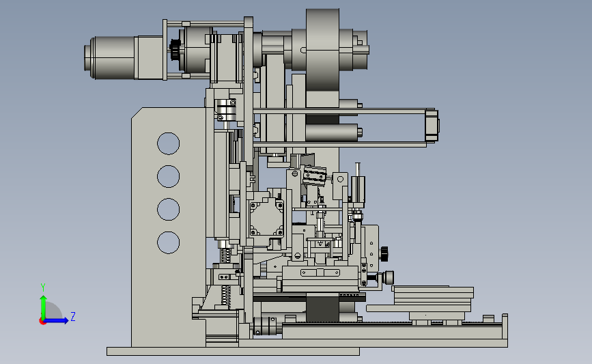Click the Z axis label of the triad
The image size is (592, 364).
(73, 316)
